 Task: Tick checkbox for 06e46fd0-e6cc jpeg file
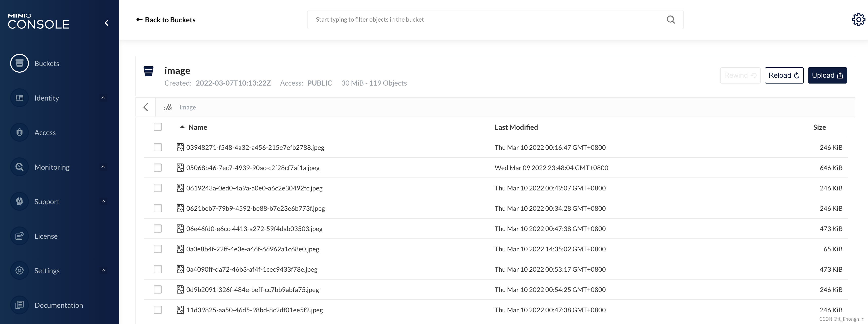[x=158, y=229]
